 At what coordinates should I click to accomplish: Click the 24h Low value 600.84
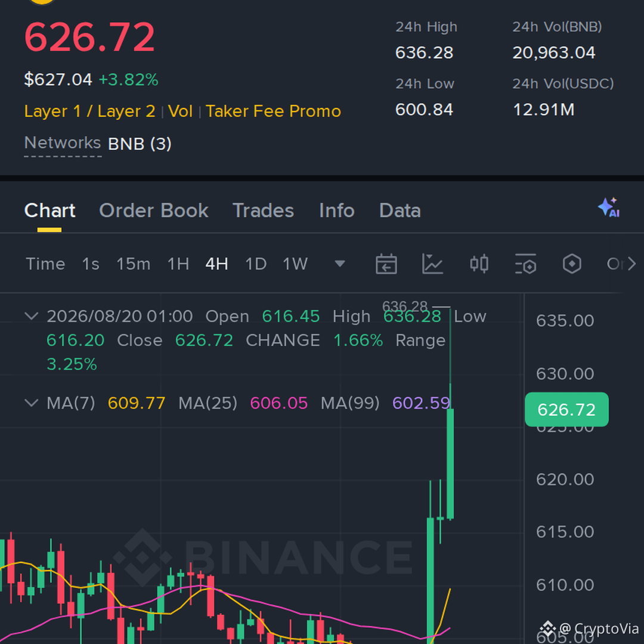pos(425,110)
